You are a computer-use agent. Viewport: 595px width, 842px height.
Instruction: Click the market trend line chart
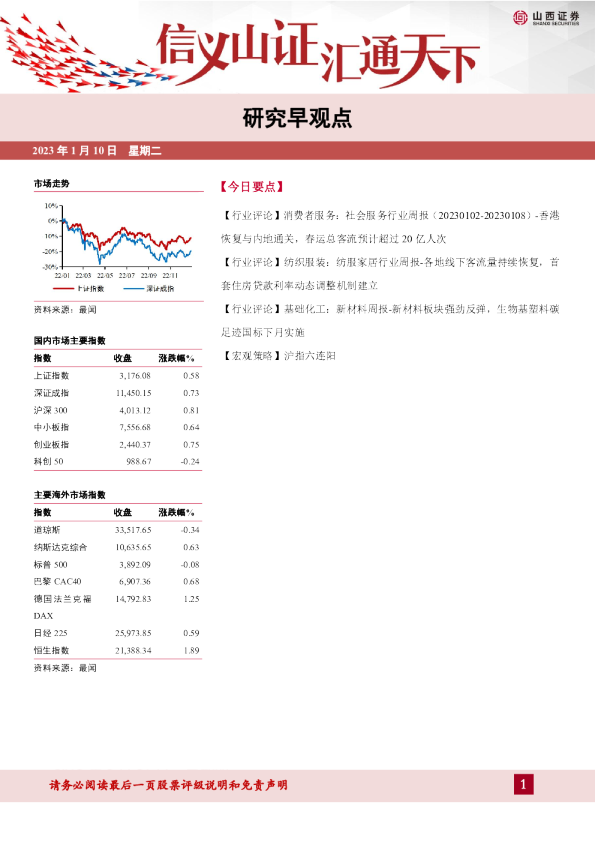[118, 241]
